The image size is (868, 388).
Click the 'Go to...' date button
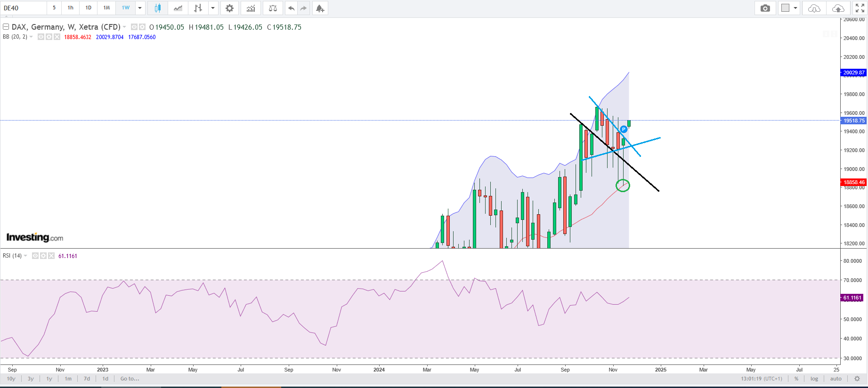[x=130, y=379]
